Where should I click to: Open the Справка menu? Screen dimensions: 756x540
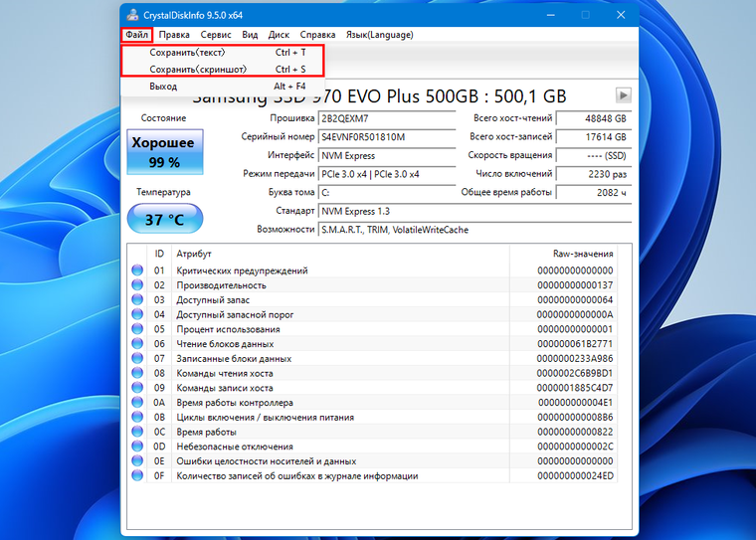(x=317, y=35)
